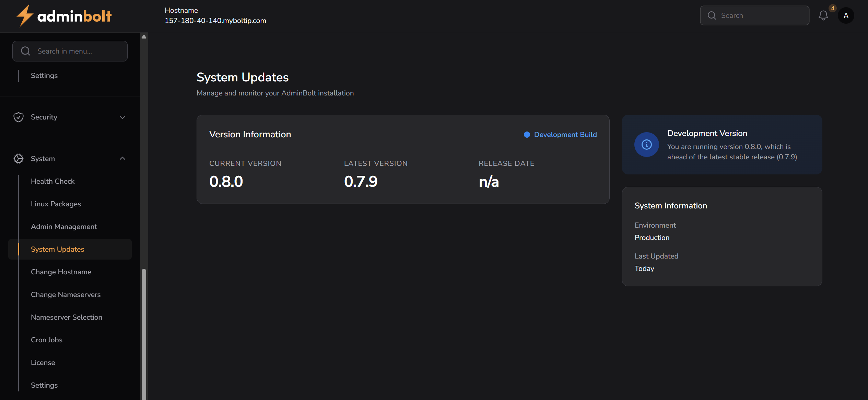Image resolution: width=868 pixels, height=400 pixels.
Task: Open the Change Hostname page
Action: (x=61, y=272)
